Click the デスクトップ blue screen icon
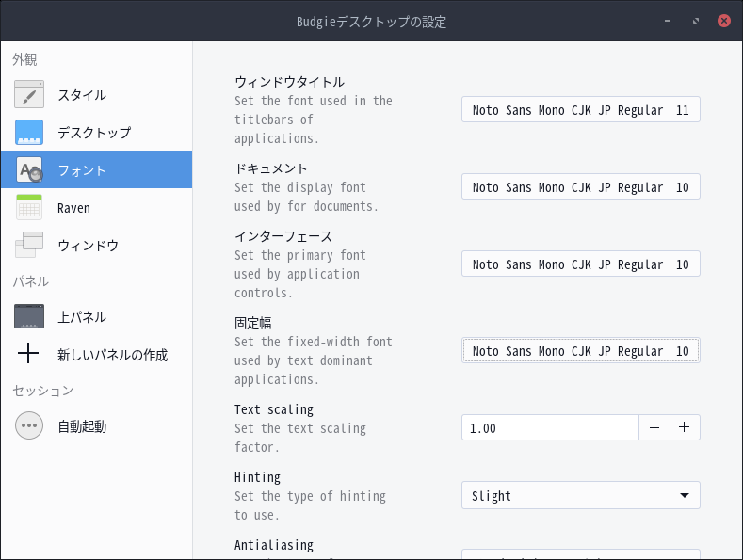 tap(29, 132)
